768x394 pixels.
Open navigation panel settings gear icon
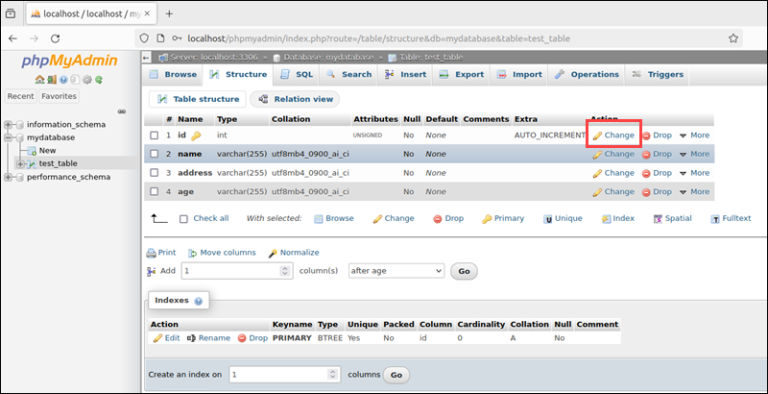(x=87, y=79)
